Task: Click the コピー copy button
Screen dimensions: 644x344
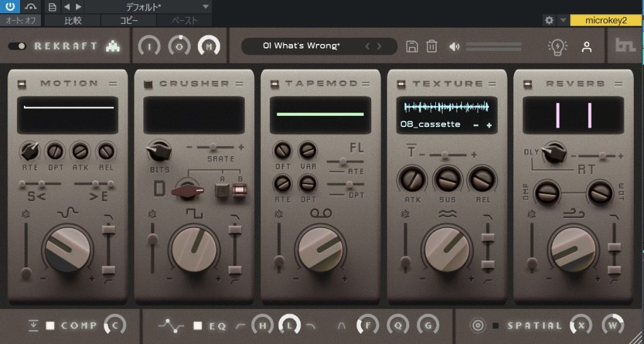Action: (129, 20)
